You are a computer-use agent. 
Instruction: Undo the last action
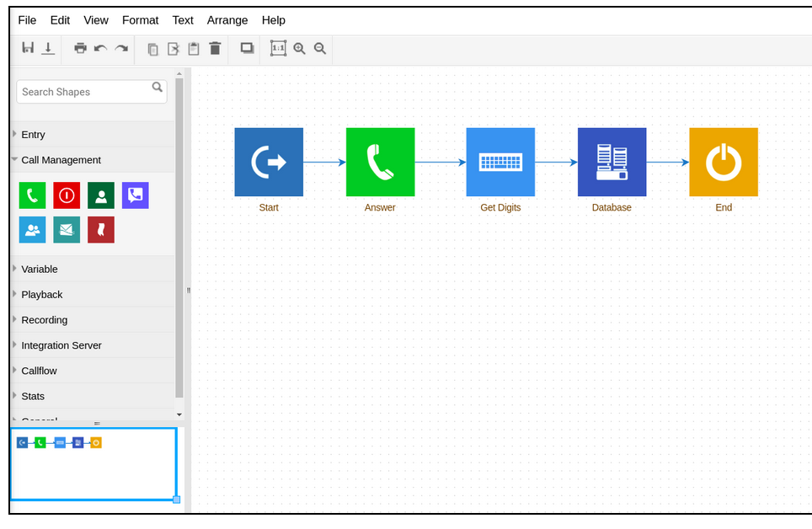[x=100, y=48]
